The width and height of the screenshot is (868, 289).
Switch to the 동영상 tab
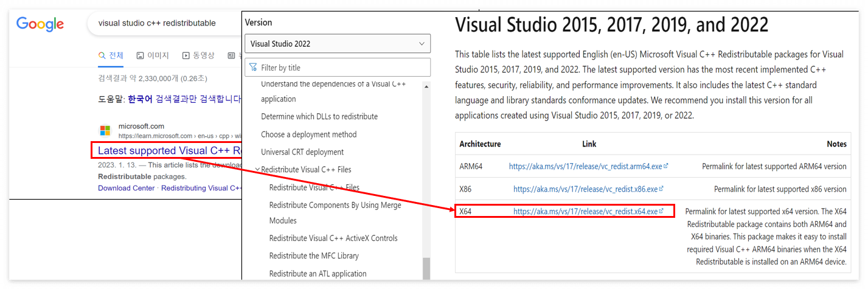pyautogui.click(x=198, y=55)
